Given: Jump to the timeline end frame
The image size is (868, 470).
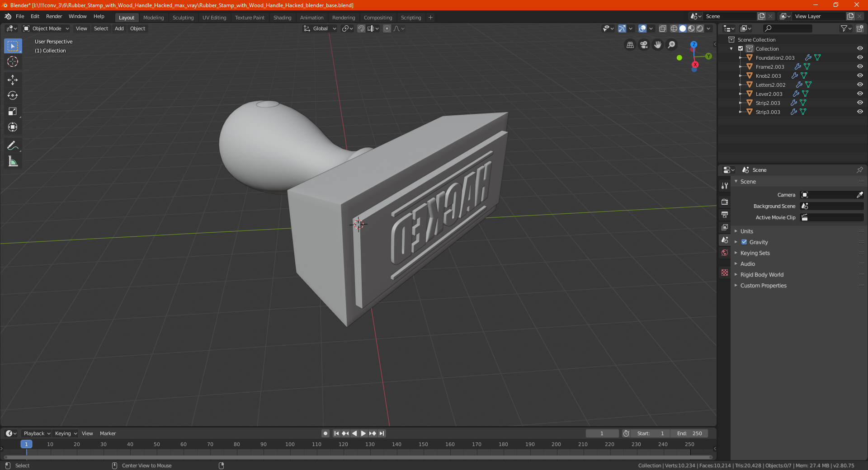Looking at the screenshot, I should click(382, 433).
